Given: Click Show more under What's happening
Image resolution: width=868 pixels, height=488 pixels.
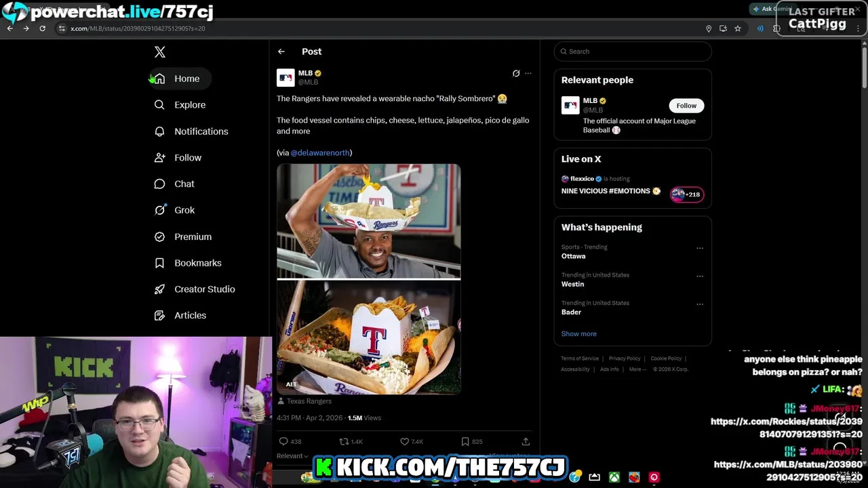Looking at the screenshot, I should pyautogui.click(x=578, y=333).
